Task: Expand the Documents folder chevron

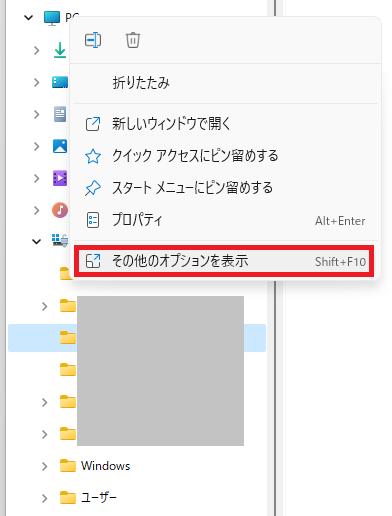Action: tap(37, 114)
